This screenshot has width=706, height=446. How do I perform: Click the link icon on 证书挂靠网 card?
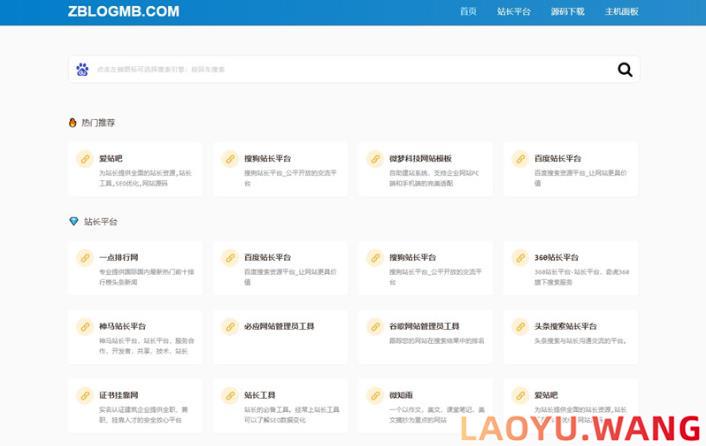85,396
